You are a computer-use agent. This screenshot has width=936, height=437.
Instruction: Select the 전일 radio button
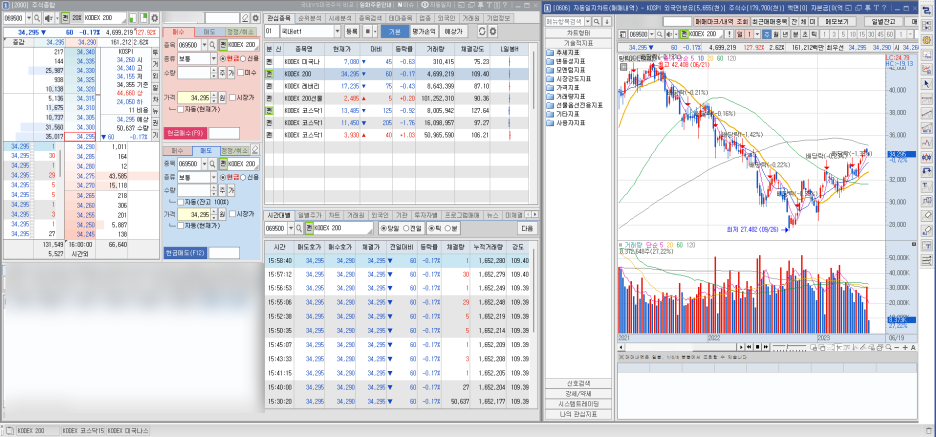coord(406,228)
